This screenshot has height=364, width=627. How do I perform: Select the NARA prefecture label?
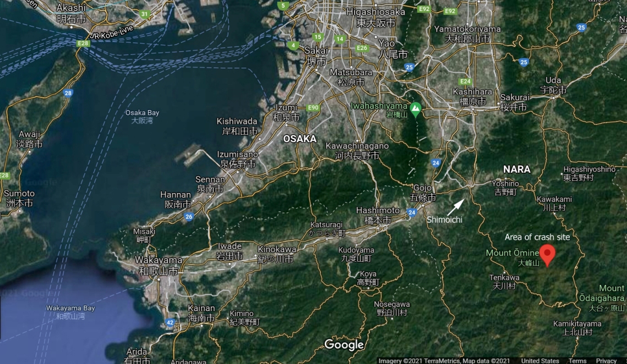pos(516,169)
